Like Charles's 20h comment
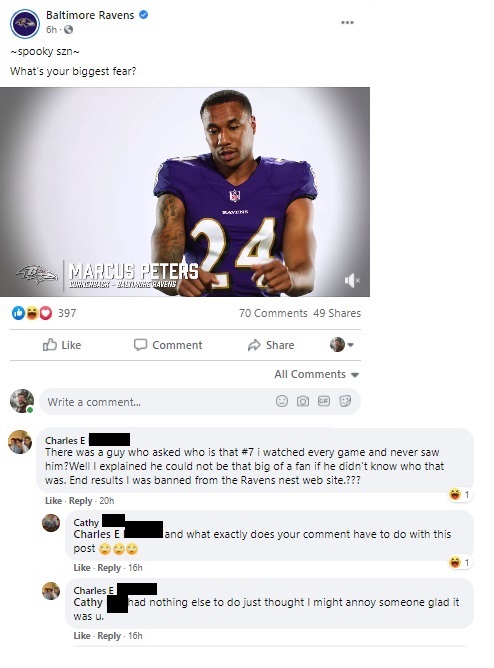Screen dimensions: 494x668 pos(53,501)
